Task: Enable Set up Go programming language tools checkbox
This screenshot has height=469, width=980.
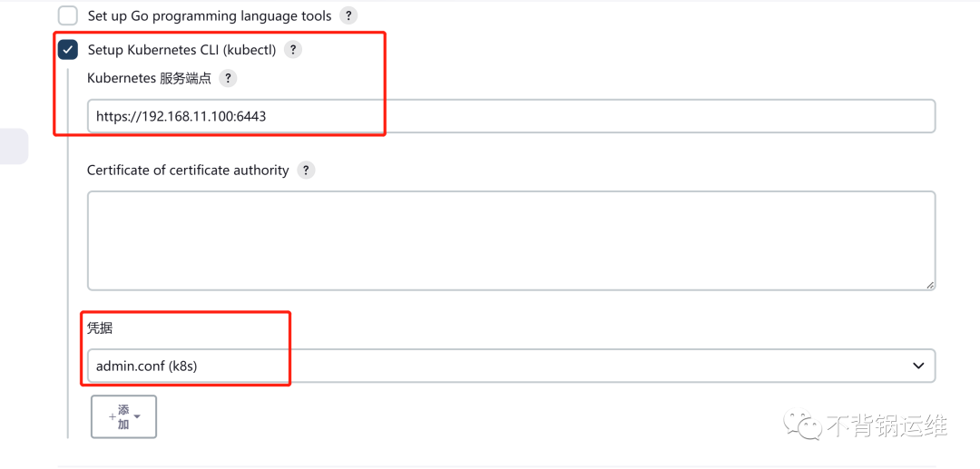Action: 67,15
